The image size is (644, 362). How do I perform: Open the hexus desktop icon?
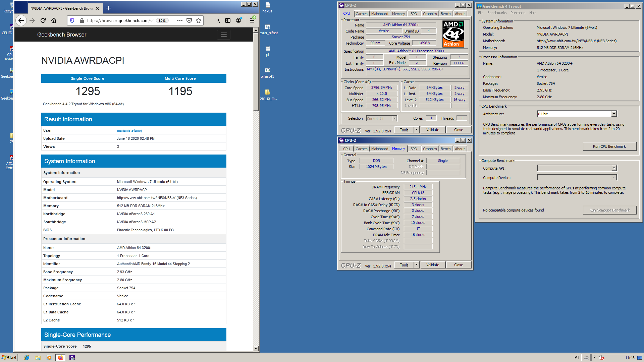[x=267, y=7]
